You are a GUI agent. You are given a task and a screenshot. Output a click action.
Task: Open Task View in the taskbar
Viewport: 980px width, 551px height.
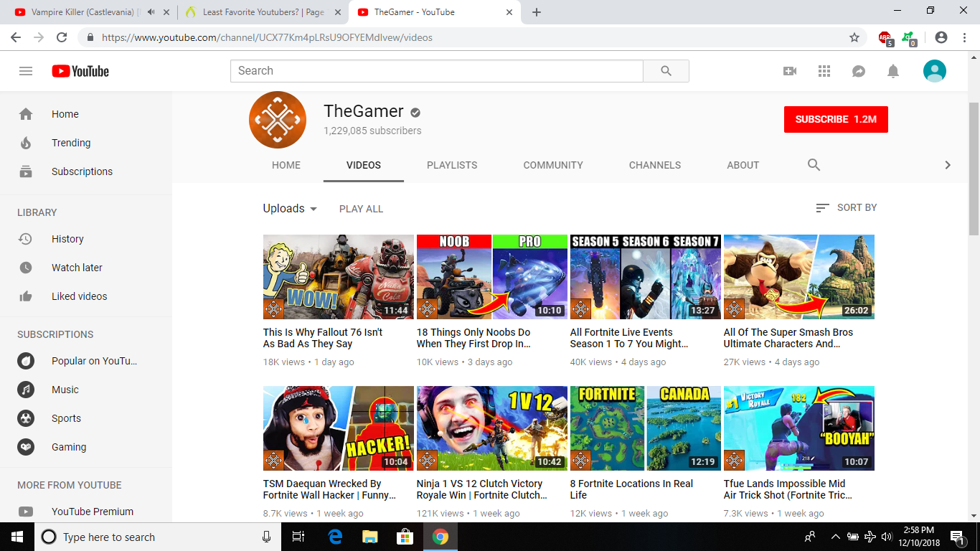(298, 537)
